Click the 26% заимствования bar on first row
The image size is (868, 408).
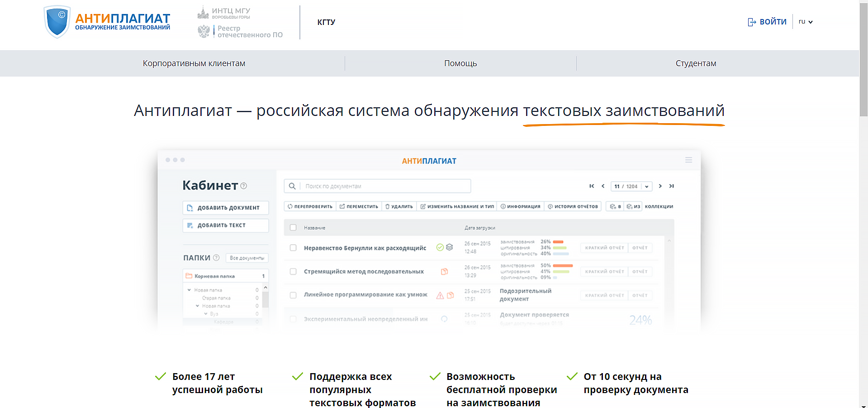[558, 242]
